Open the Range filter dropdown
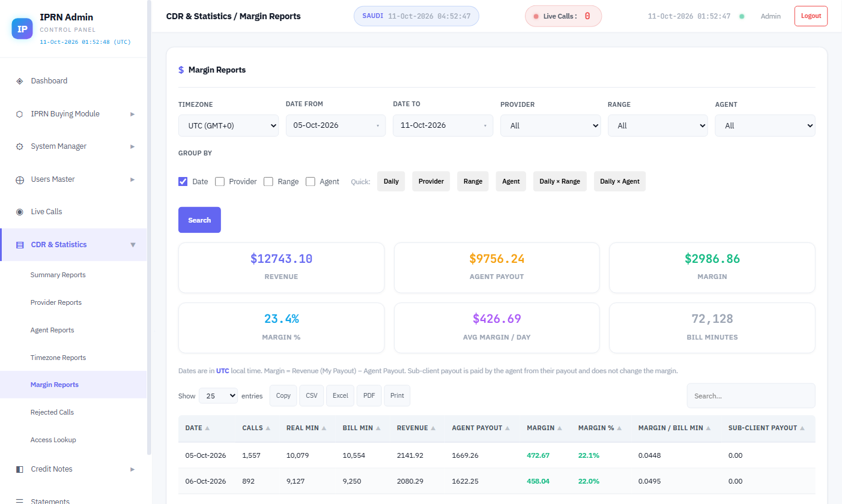Screen dimensions: 842x504 pyautogui.click(x=658, y=125)
